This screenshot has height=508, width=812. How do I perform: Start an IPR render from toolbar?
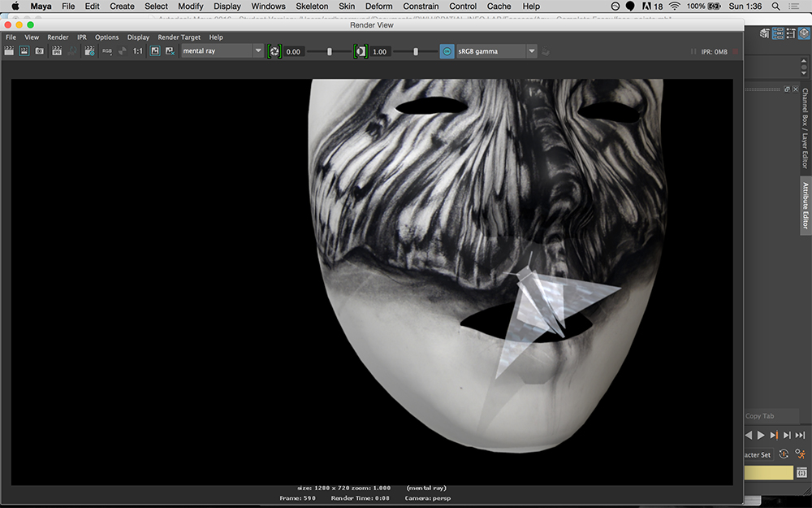57,51
